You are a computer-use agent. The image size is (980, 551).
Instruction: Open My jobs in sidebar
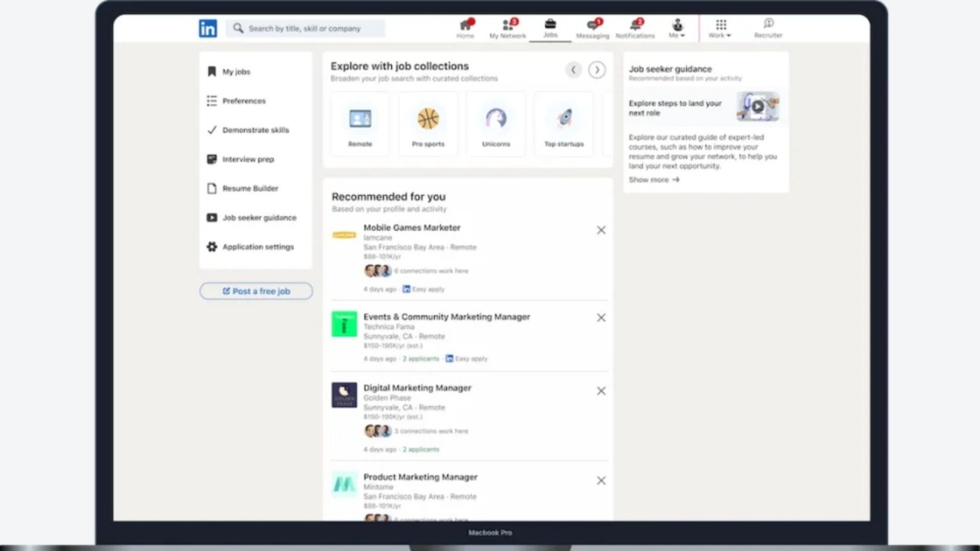point(236,72)
